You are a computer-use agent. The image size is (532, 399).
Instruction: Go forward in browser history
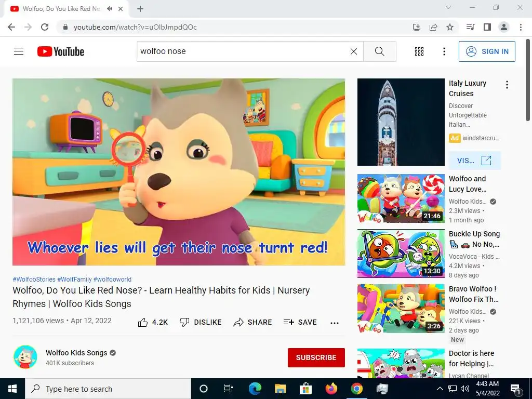28,27
